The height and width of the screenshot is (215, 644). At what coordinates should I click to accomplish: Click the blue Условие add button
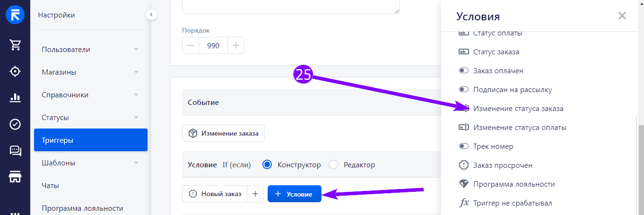point(295,194)
